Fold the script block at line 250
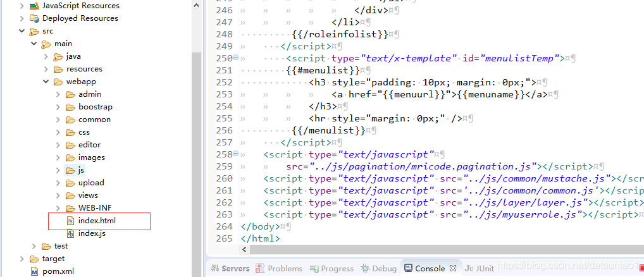This screenshot has height=277, width=644. coord(236,58)
